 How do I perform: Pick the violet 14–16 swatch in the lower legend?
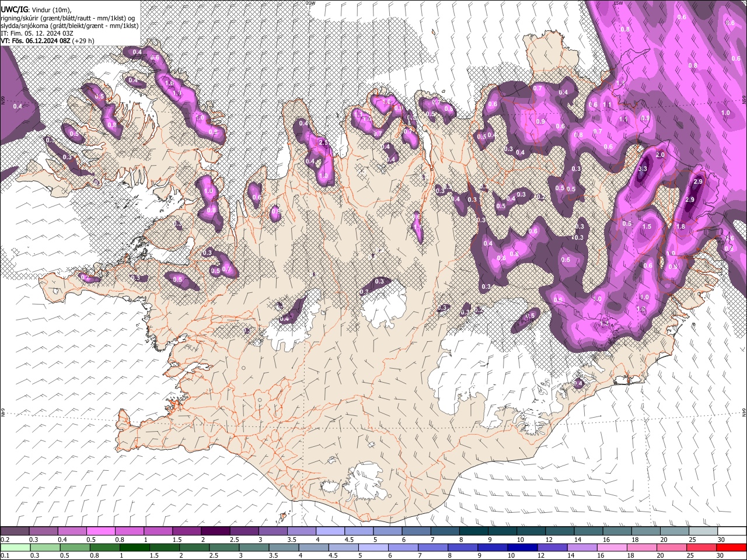(x=582, y=547)
